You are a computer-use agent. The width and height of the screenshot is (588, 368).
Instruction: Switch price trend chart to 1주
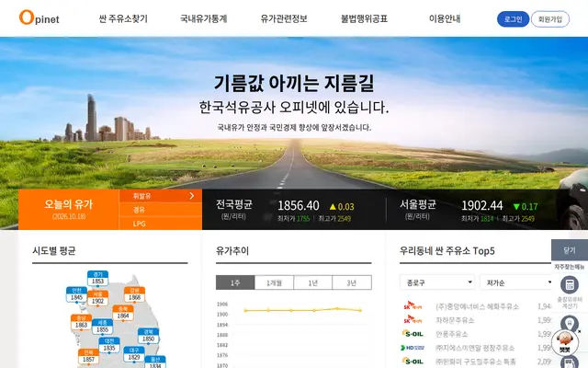(x=235, y=282)
